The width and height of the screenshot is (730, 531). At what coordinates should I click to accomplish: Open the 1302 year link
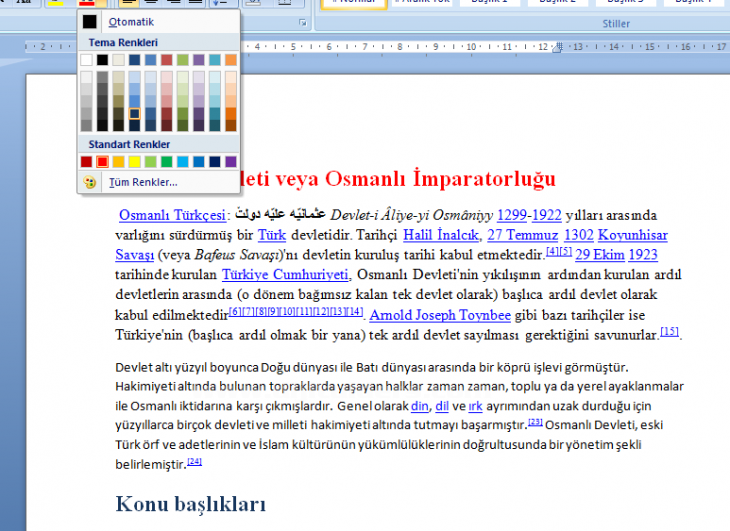pyautogui.click(x=579, y=235)
